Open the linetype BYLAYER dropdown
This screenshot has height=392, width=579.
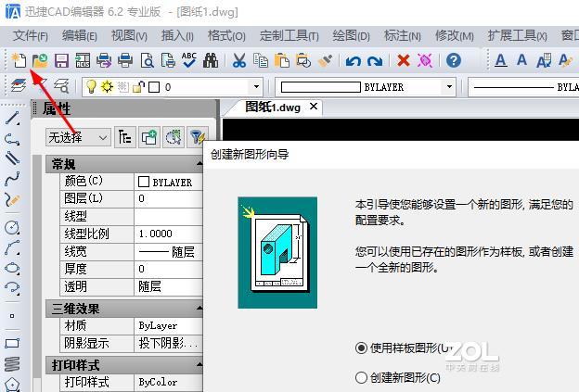pyautogui.click(x=523, y=87)
